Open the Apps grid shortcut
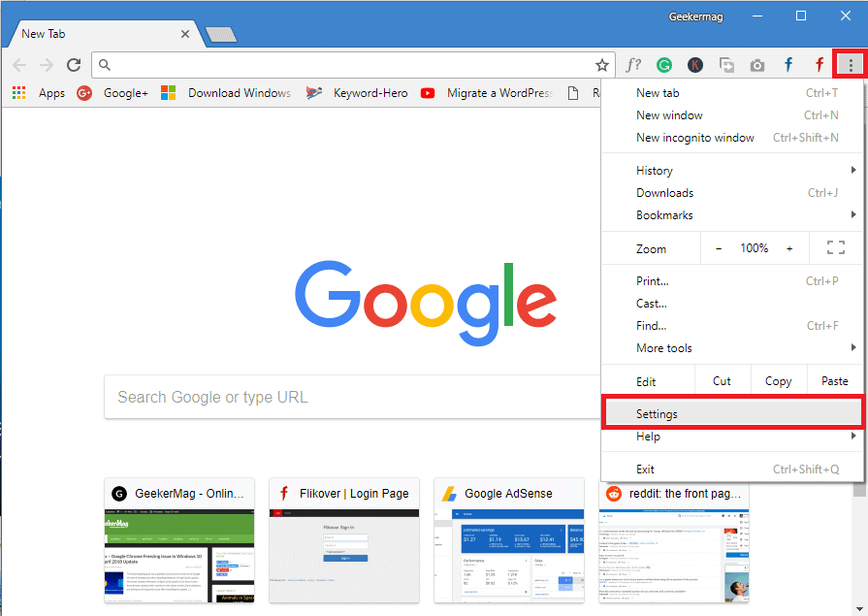The height and width of the screenshot is (616, 868). (38, 93)
